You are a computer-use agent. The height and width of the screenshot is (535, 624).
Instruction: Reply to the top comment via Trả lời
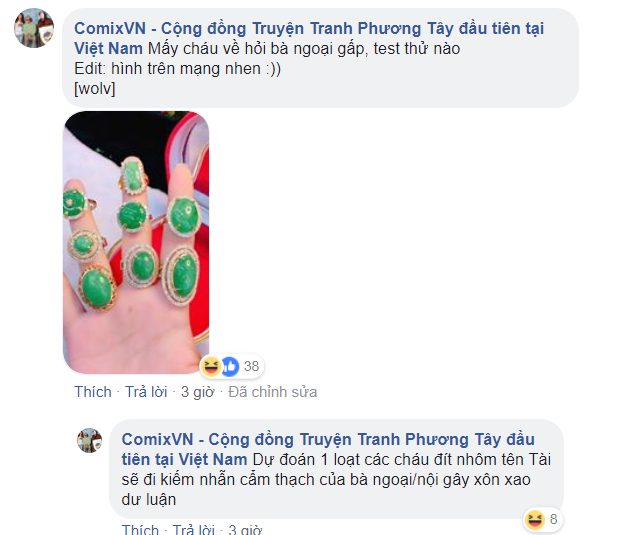click(146, 392)
